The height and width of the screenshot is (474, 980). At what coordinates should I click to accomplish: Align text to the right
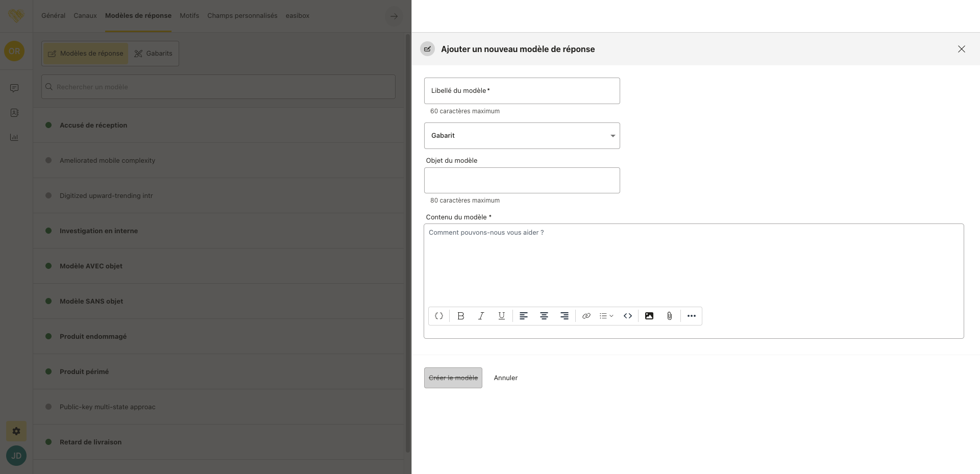click(565, 316)
